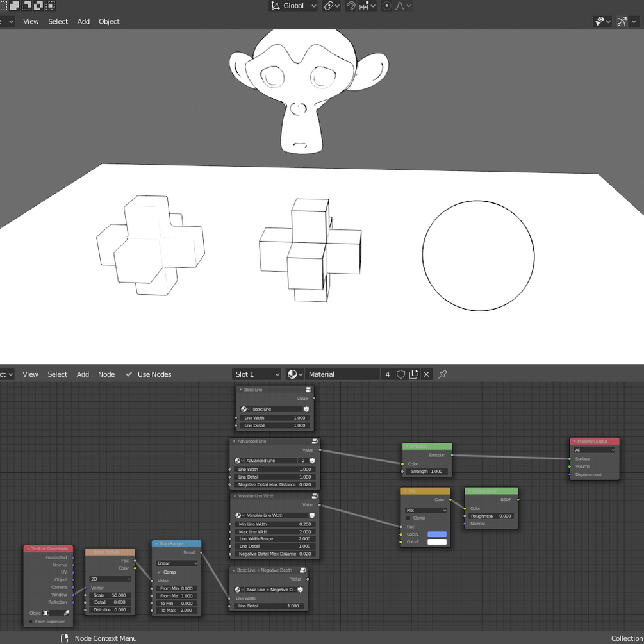
Task: Toggle Variable Line Width fake user shield
Action: click(311, 515)
